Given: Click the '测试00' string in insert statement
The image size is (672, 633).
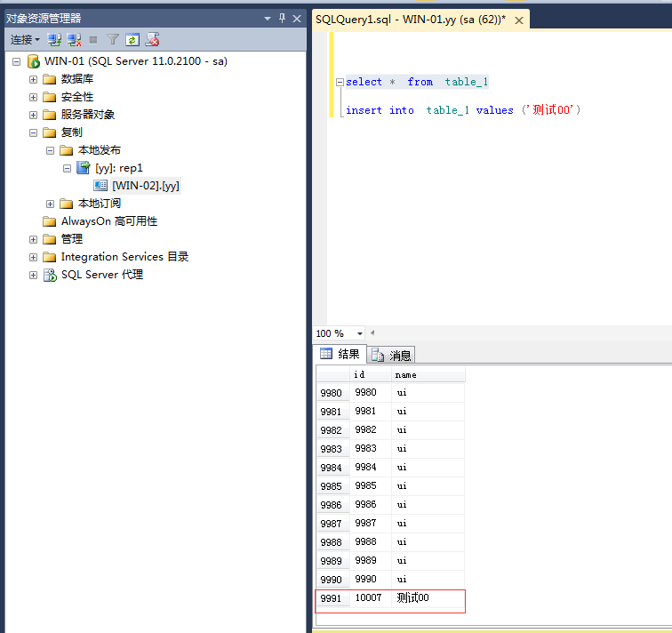Looking at the screenshot, I should click(552, 109).
